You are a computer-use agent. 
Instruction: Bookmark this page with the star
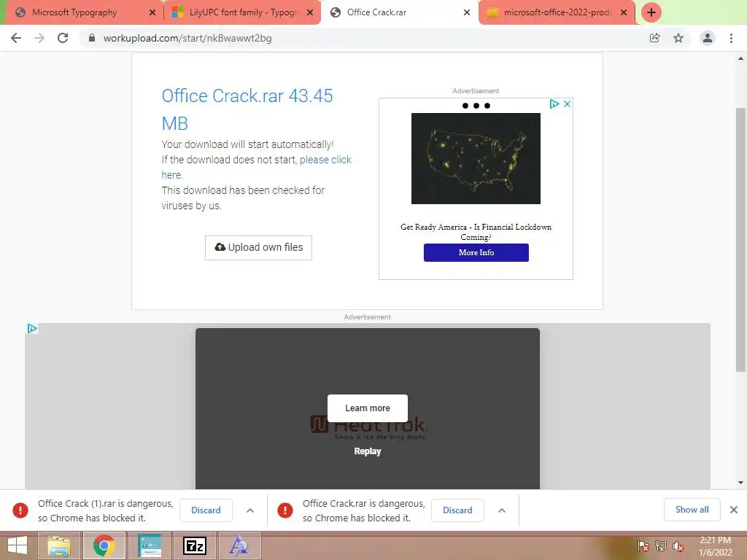(678, 38)
